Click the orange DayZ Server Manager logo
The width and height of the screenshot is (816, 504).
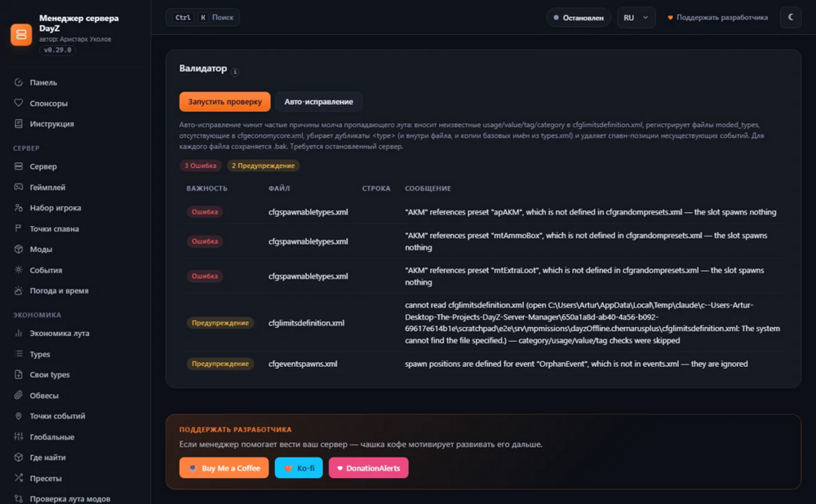21,34
